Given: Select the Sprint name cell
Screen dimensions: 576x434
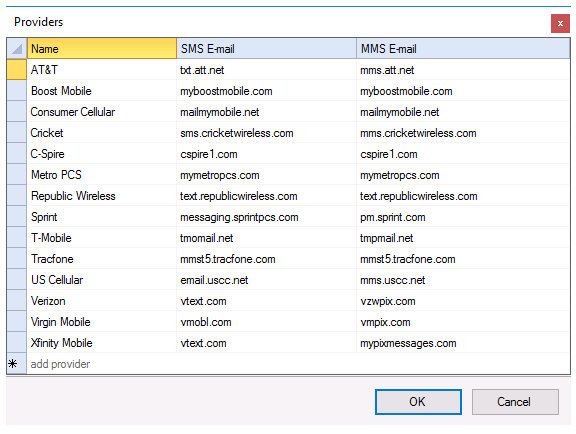Looking at the screenshot, I should click(x=102, y=217).
